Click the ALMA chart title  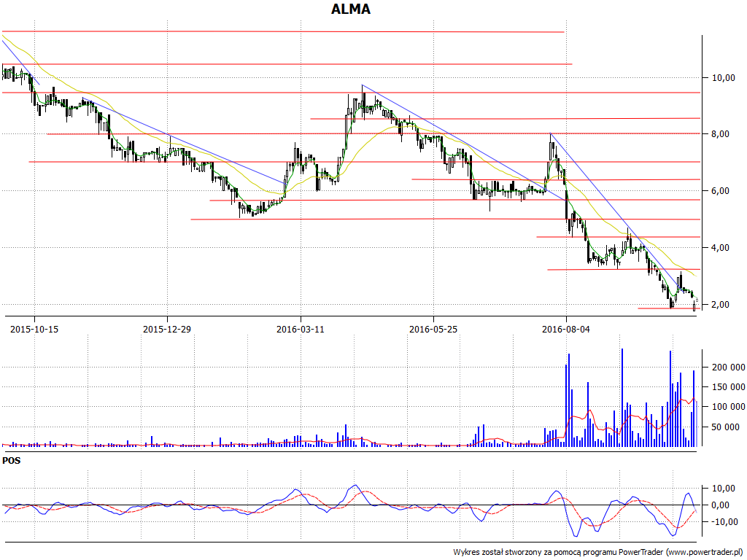[x=351, y=9]
